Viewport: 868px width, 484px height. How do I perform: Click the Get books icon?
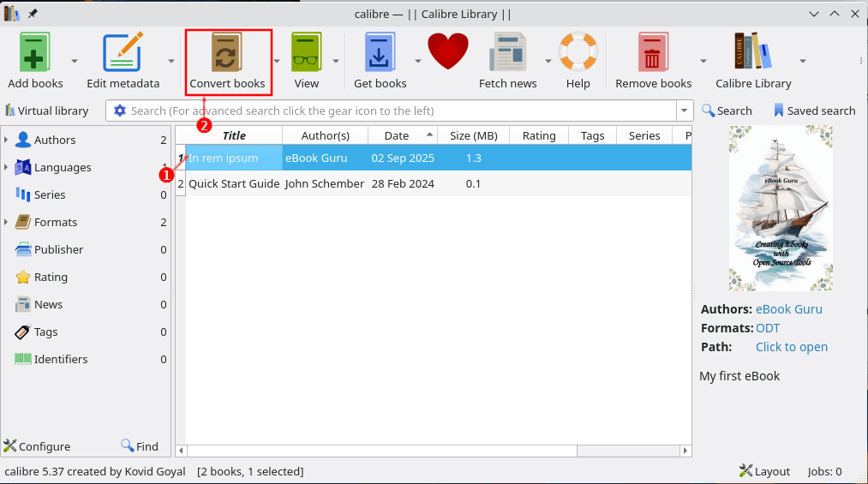pyautogui.click(x=380, y=53)
